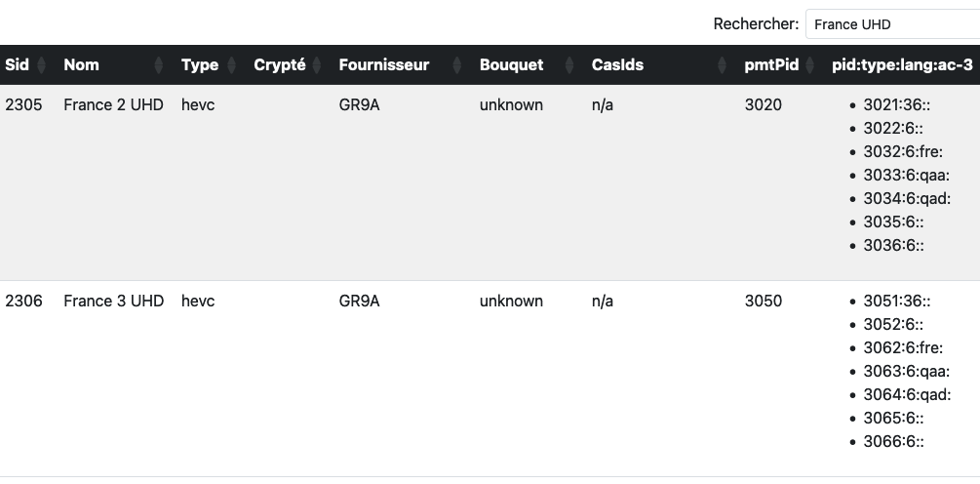Toggle sort icon beside Type header
980x484 pixels.
[x=231, y=65]
